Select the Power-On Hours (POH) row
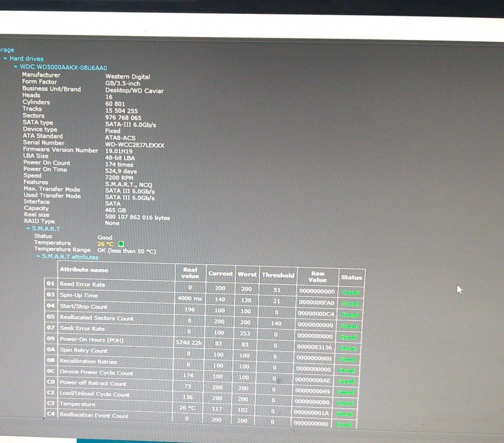The image size is (504, 443). coord(91,340)
